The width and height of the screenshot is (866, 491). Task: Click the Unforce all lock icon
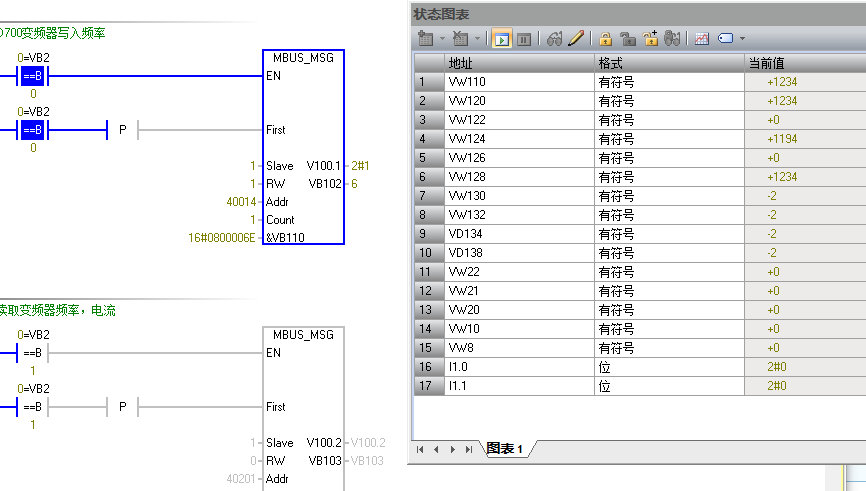point(650,39)
